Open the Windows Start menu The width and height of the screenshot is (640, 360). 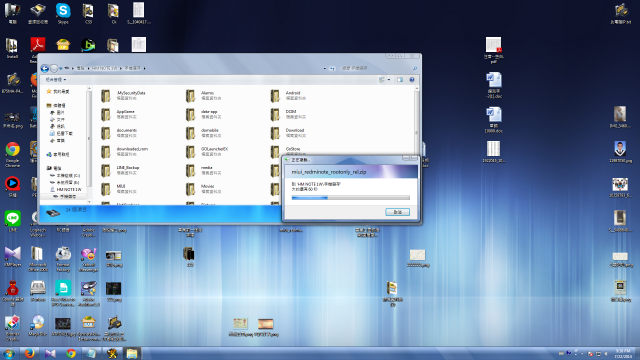[x=8, y=353]
